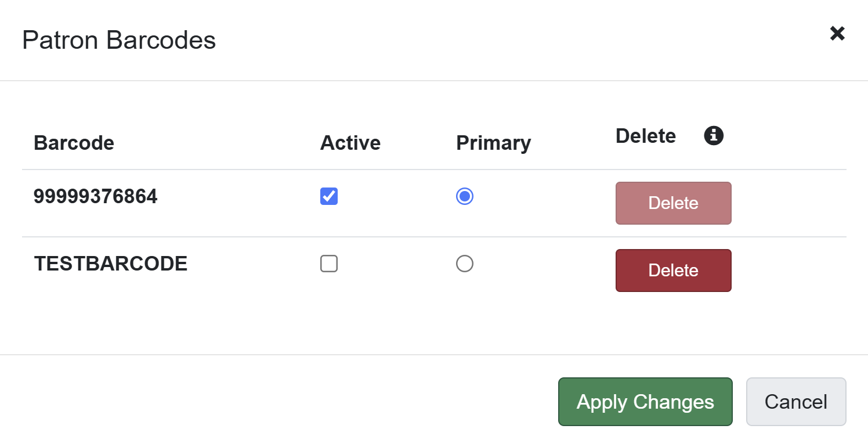This screenshot has height=447, width=868.
Task: Click the info icon beside Delete header
Action: 714,136
